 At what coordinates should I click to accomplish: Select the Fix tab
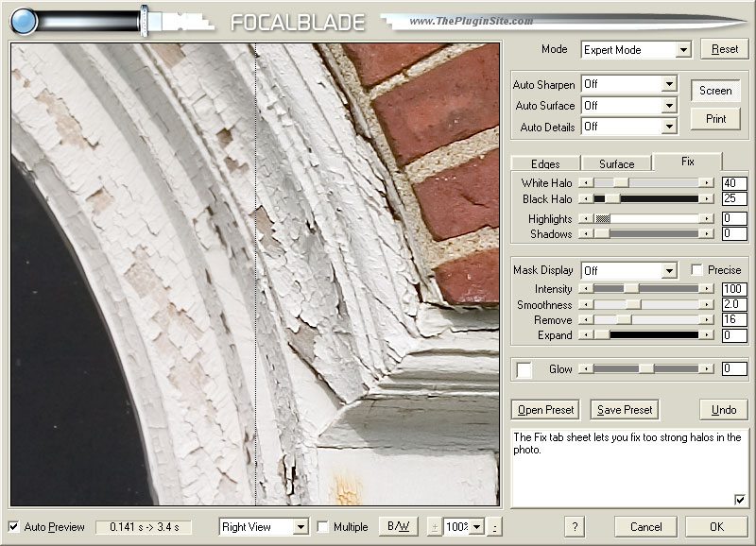tap(688, 162)
